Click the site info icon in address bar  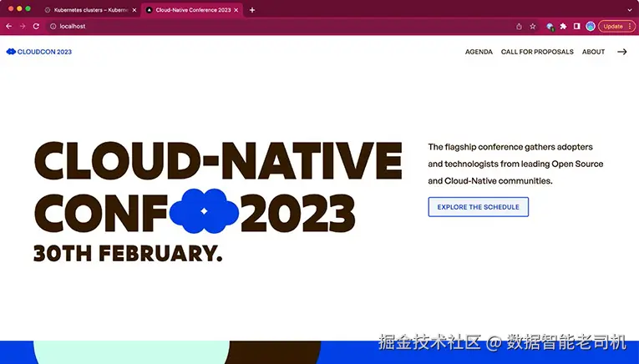[x=53, y=26]
